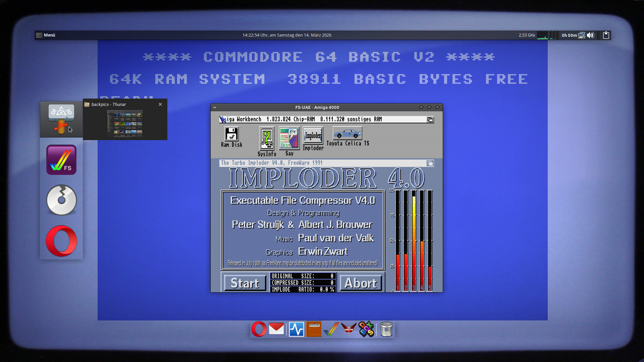Click channel 3 level meter bar
The width and height of the screenshot is (644, 362).
[414, 241]
